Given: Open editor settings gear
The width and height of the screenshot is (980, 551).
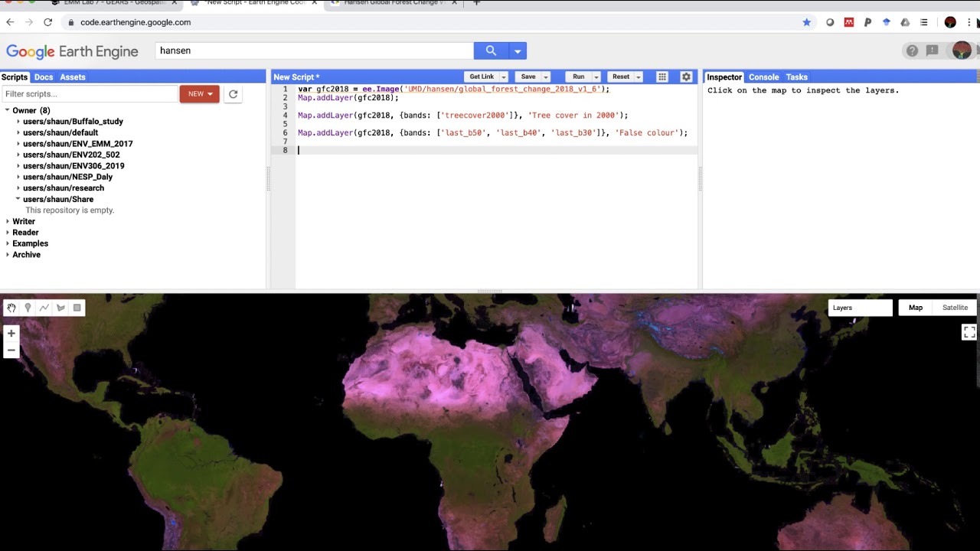Looking at the screenshot, I should tap(686, 77).
